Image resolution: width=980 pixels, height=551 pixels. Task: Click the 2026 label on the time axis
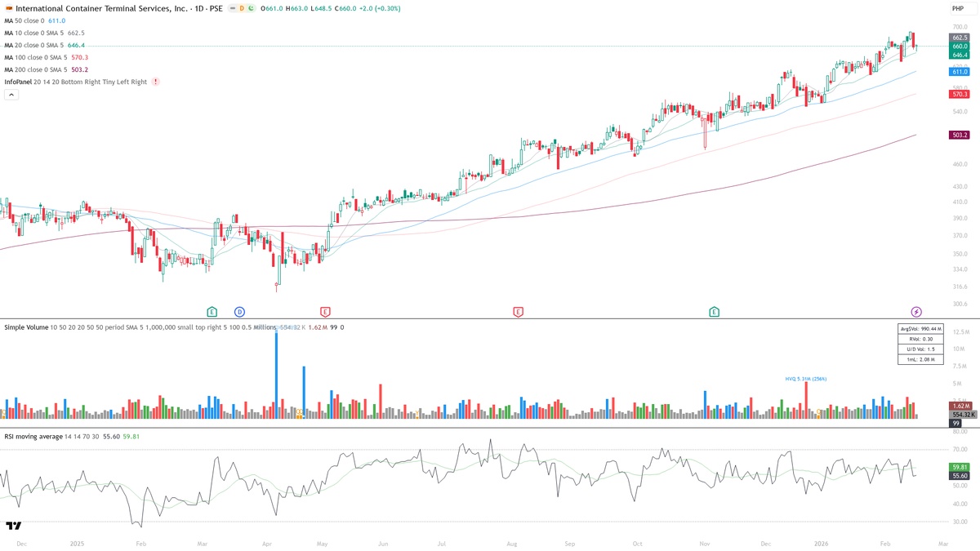point(821,543)
